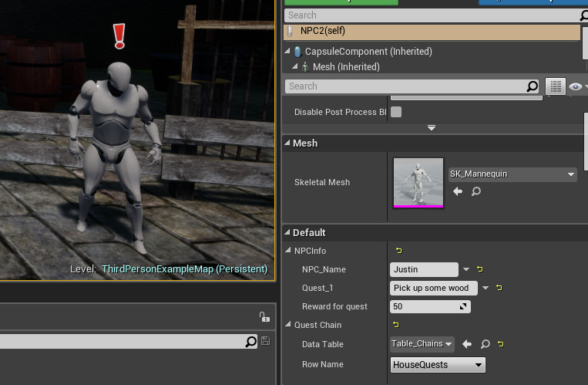
Task: Click the save search icon in lower-left panel
Action: (266, 341)
